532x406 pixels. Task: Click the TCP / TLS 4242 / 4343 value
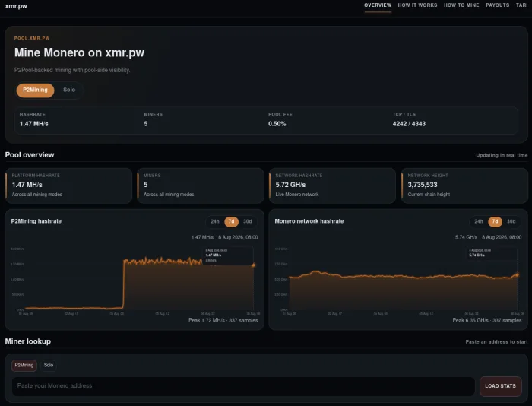pyautogui.click(x=409, y=124)
